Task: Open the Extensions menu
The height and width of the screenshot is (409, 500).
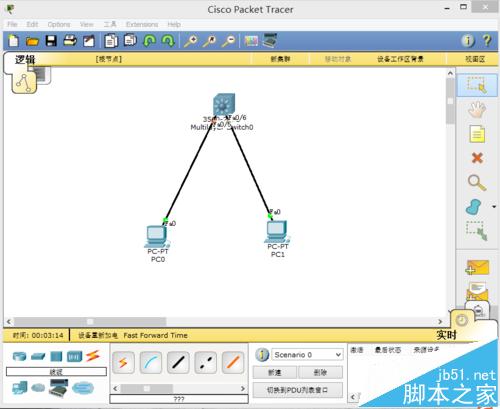Action: click(x=142, y=24)
